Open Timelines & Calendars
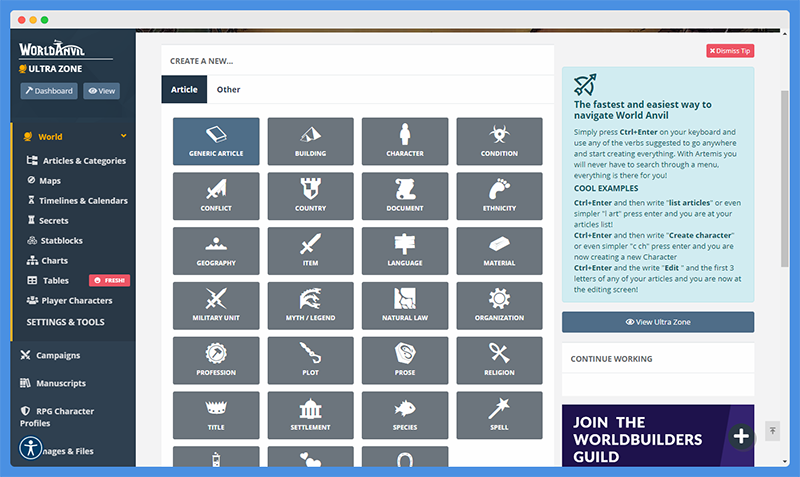Image resolution: width=800 pixels, height=477 pixels. click(x=77, y=200)
